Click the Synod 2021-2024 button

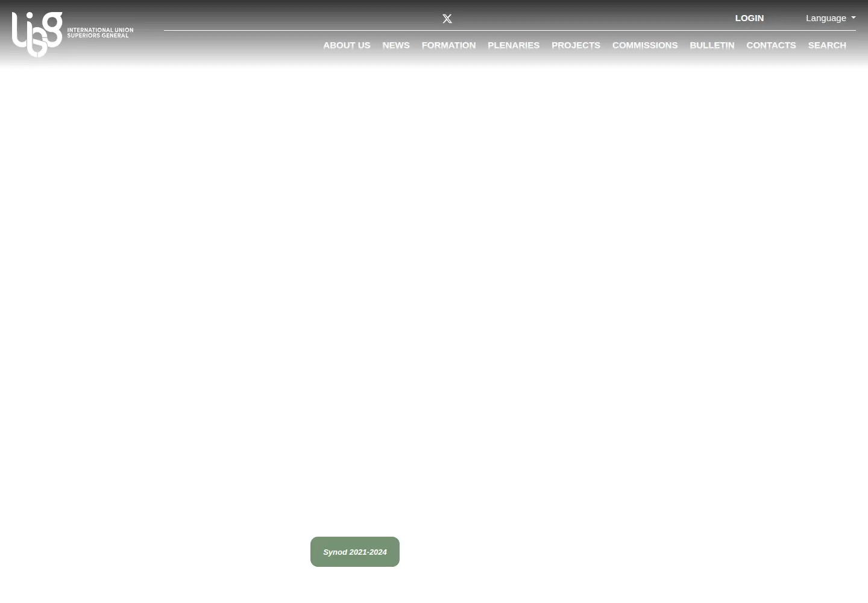(355, 552)
